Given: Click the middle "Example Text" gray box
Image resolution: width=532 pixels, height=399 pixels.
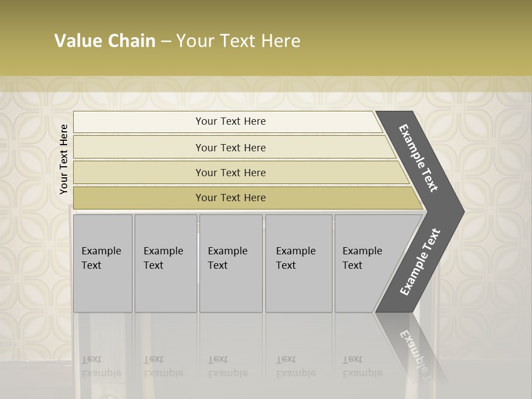Looking at the screenshot, I should tap(231, 263).
